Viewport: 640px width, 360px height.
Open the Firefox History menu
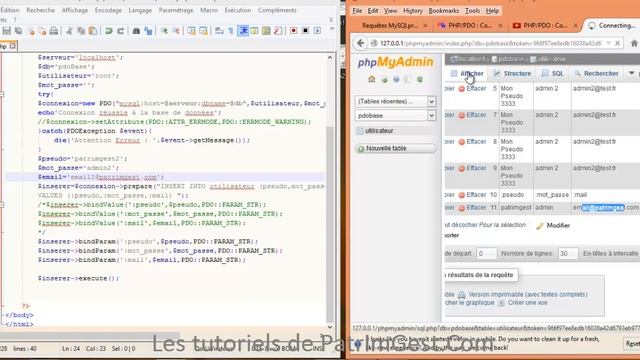(x=413, y=11)
